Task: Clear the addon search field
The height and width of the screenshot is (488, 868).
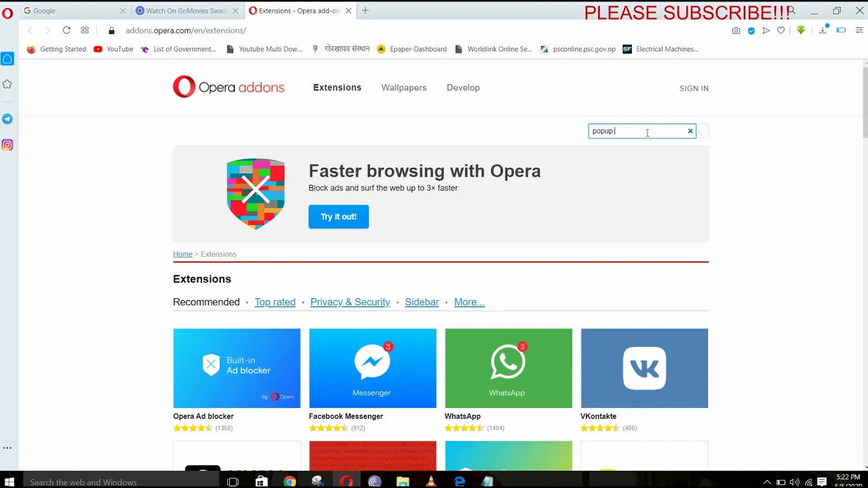Action: pos(690,131)
